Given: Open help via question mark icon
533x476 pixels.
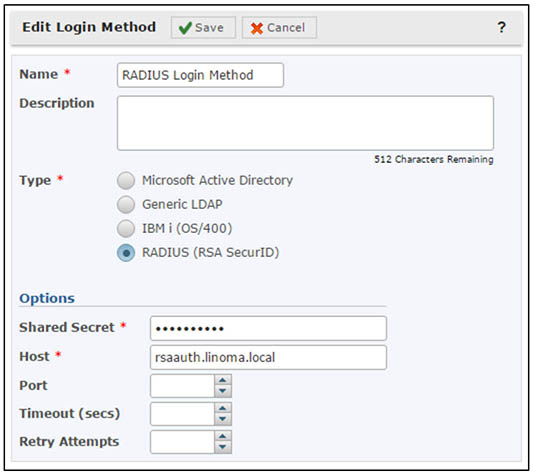Looking at the screenshot, I should pyautogui.click(x=501, y=27).
